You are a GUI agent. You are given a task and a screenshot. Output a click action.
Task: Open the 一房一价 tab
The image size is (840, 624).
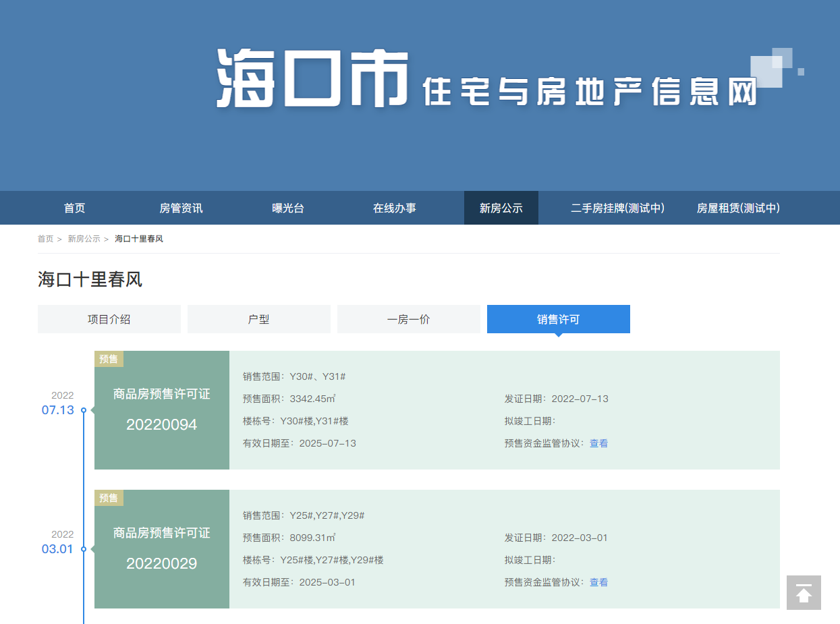pyautogui.click(x=409, y=319)
